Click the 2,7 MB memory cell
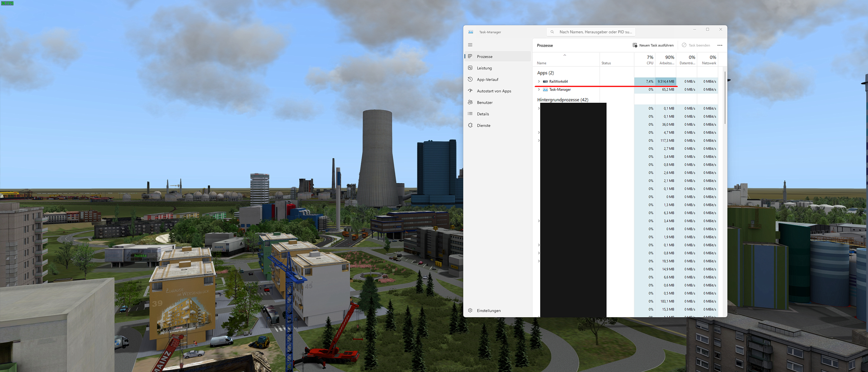868x372 pixels. point(666,149)
